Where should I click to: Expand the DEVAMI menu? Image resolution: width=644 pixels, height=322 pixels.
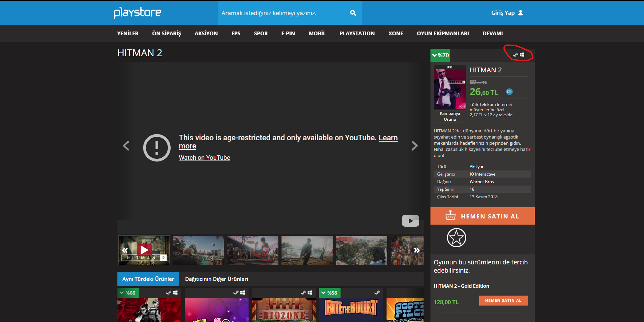click(493, 33)
